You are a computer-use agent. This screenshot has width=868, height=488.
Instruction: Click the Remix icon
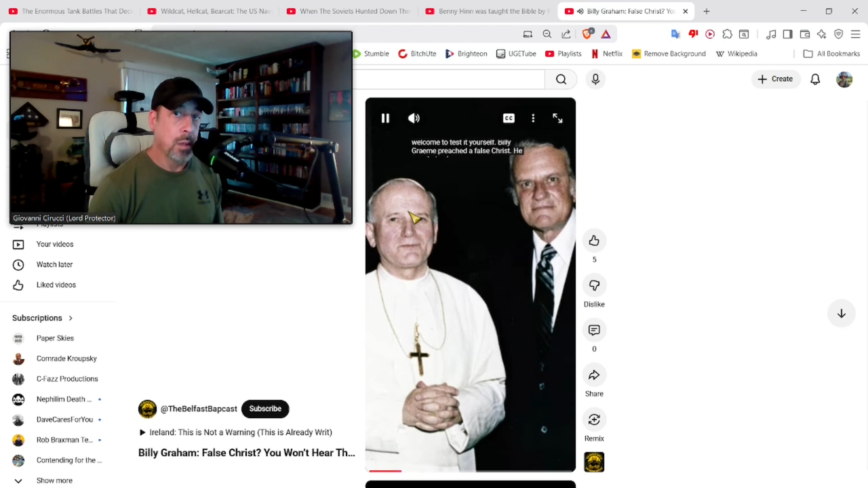click(x=594, y=420)
